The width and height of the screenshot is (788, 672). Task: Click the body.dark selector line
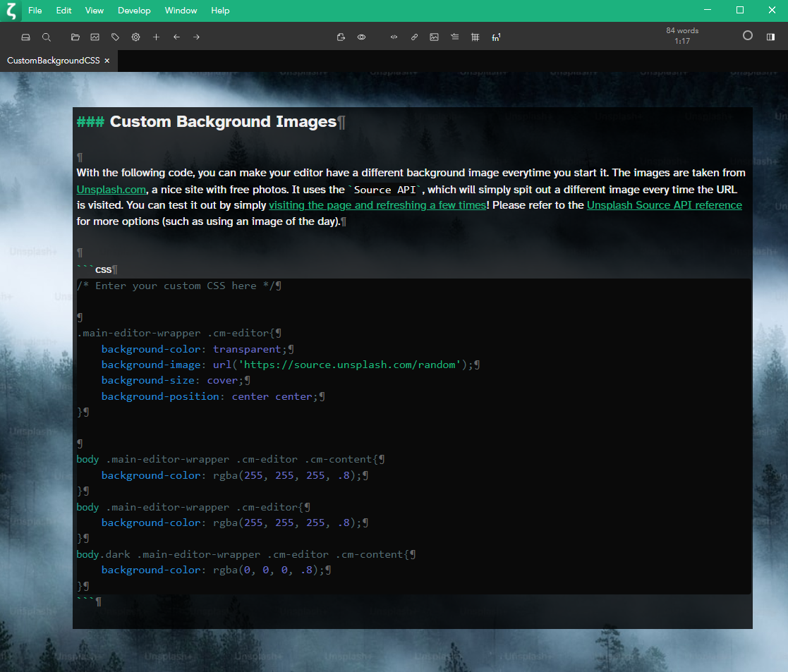243,554
